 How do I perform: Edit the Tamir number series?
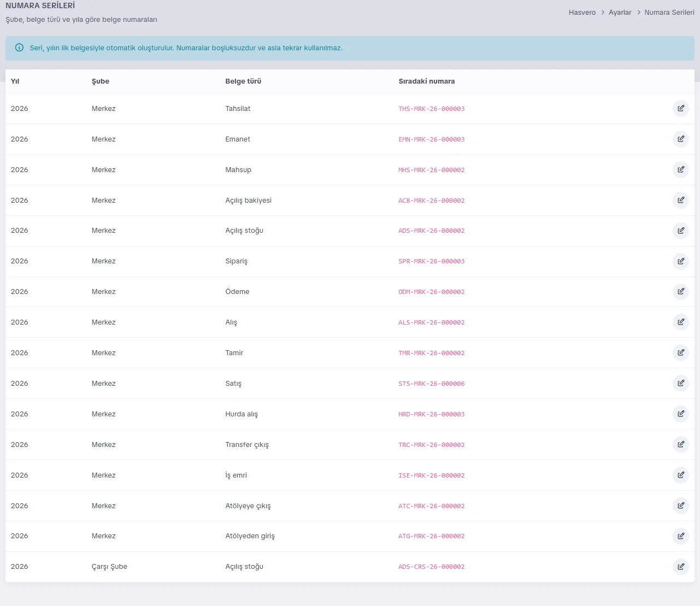[x=680, y=352]
